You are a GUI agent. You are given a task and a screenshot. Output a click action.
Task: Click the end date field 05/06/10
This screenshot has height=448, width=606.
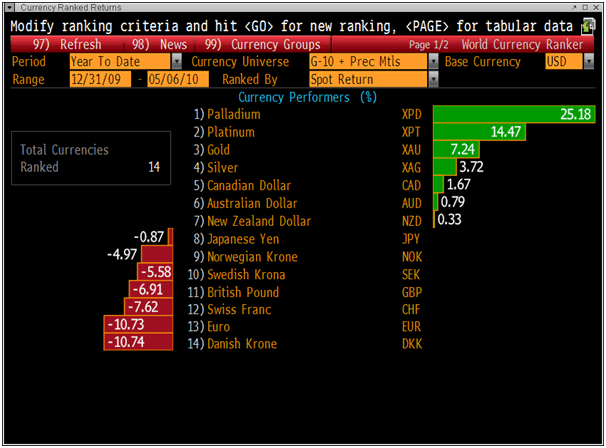point(178,79)
